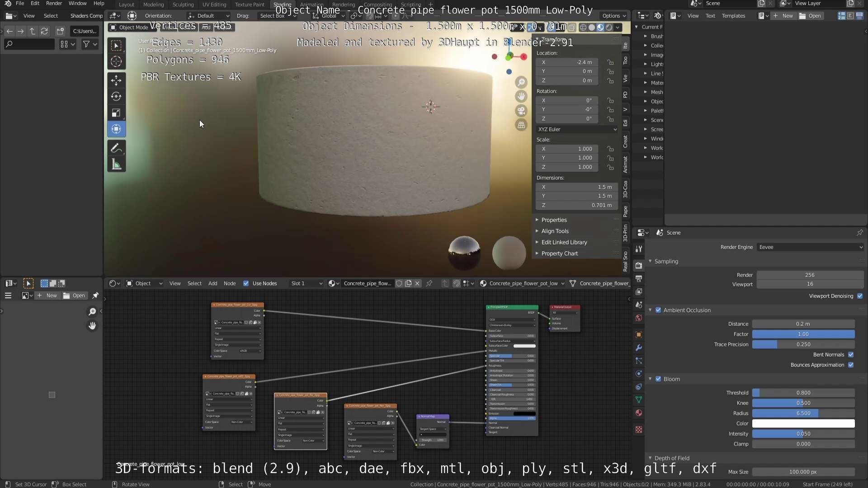868x488 pixels.
Task: Toggle camera view icon in viewport
Action: point(521,111)
